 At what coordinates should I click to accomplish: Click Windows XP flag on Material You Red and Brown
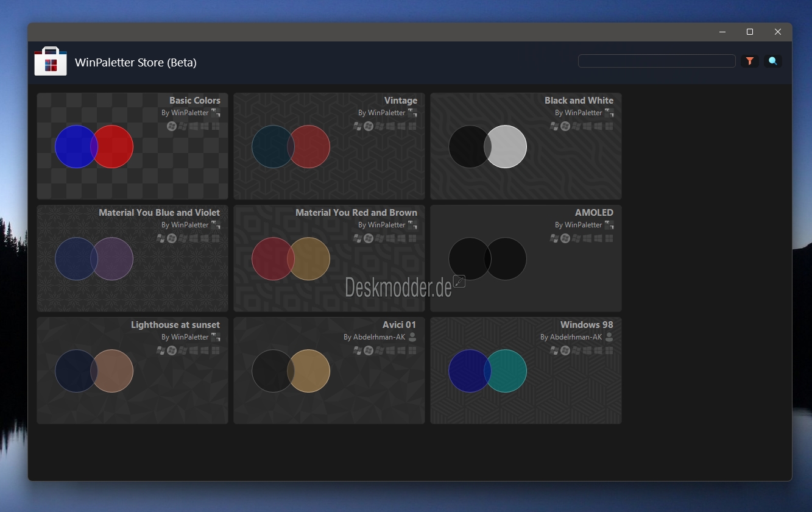(x=358, y=238)
